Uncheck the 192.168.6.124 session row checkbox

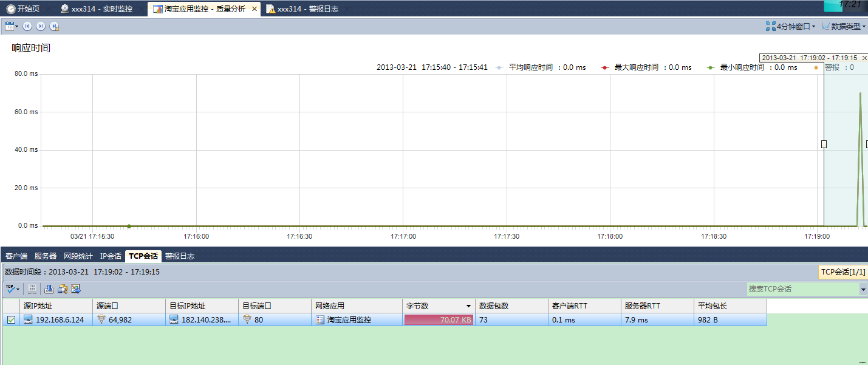pyautogui.click(x=11, y=320)
